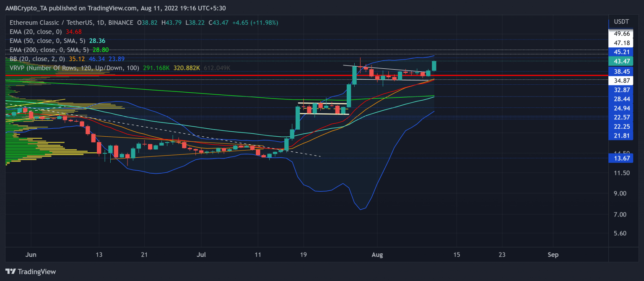Click the white 34.87 price label
The height and width of the screenshot is (281, 644).
point(621,80)
